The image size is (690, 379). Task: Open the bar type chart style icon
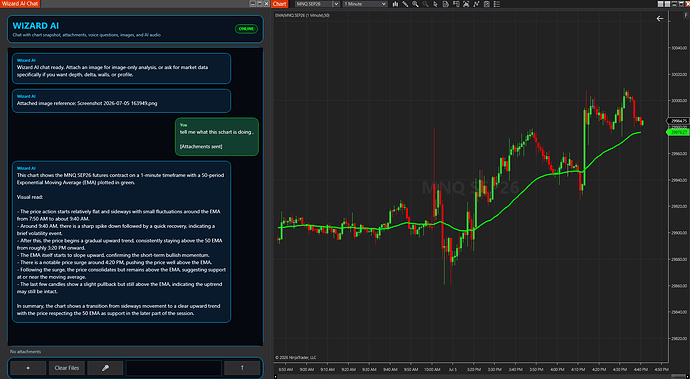click(x=395, y=4)
